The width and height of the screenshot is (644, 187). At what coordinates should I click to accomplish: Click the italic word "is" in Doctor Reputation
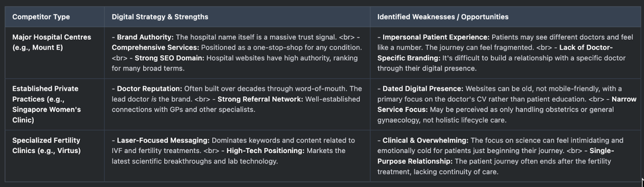point(154,99)
